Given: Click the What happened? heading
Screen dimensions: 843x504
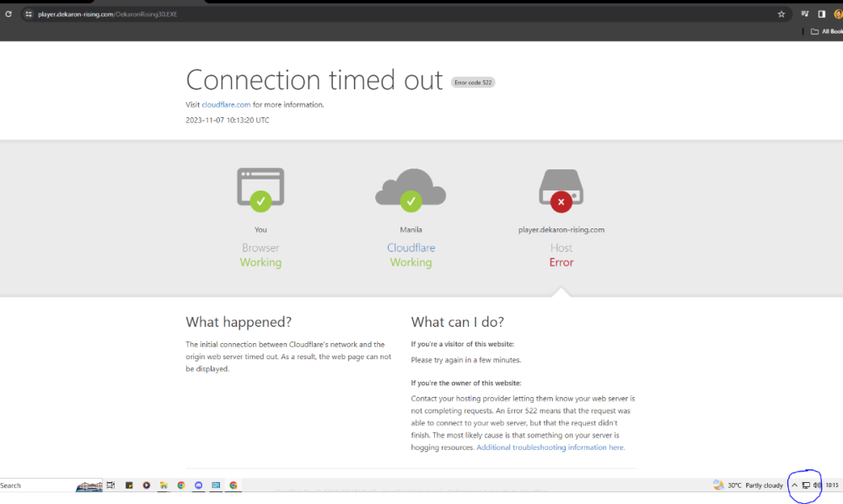Looking at the screenshot, I should pyautogui.click(x=239, y=322).
